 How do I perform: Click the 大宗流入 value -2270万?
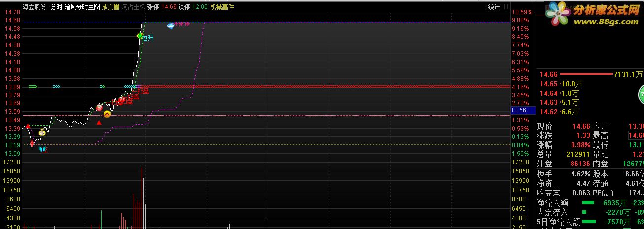616,212
